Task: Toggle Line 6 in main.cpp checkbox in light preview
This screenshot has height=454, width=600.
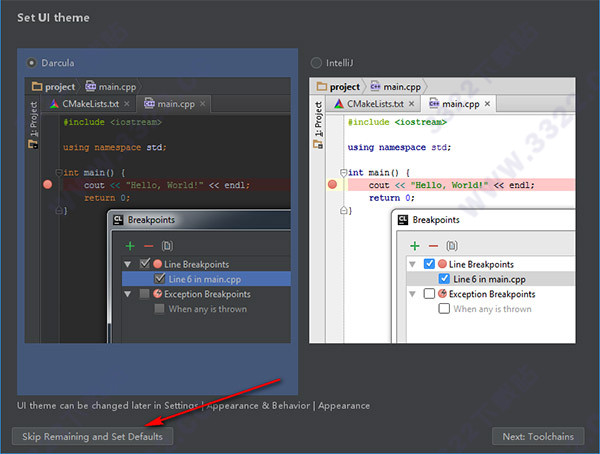Action: [x=445, y=279]
